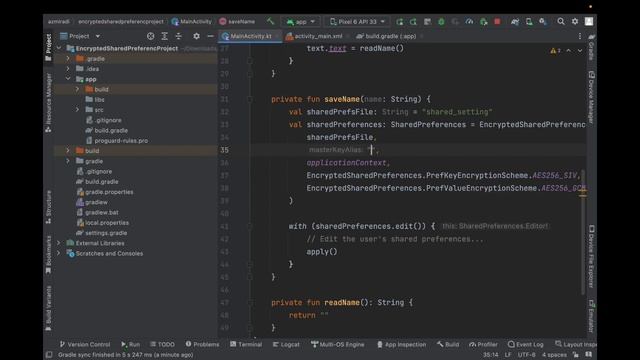Screen dimensions: 640x360
Task: Click LF line separator in status bar
Action: coord(508,355)
